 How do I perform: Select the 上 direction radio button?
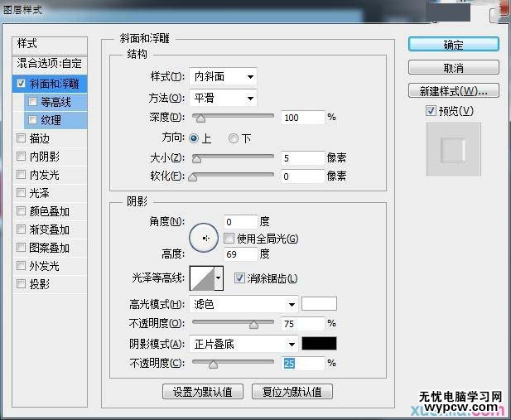[x=194, y=138]
